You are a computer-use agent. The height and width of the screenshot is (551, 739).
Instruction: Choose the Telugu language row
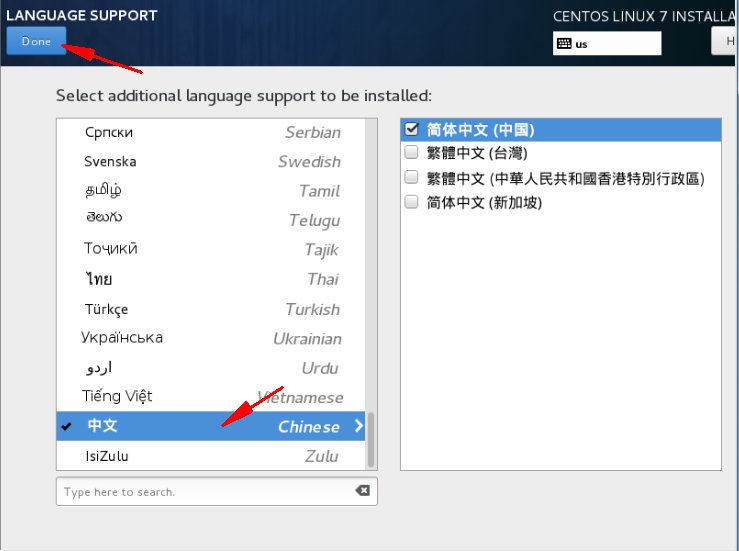point(211,220)
